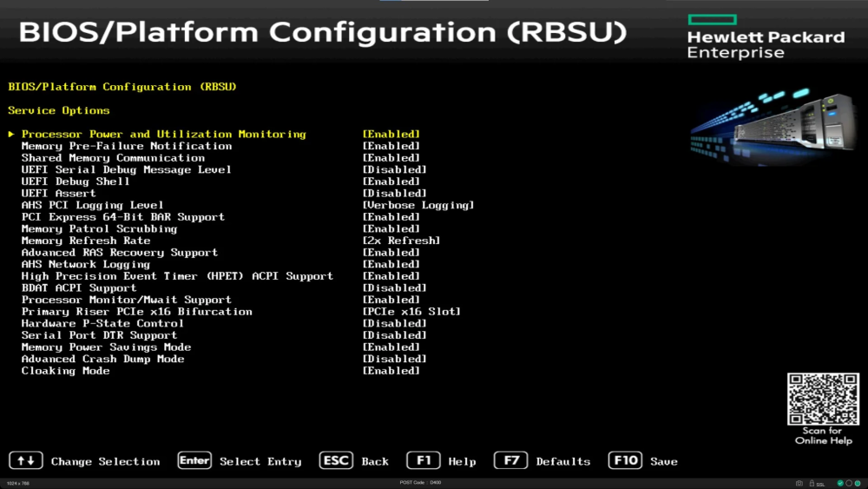This screenshot has height=489, width=868.
Task: Open BDAT ACPI Support Disabled value
Action: (x=395, y=288)
